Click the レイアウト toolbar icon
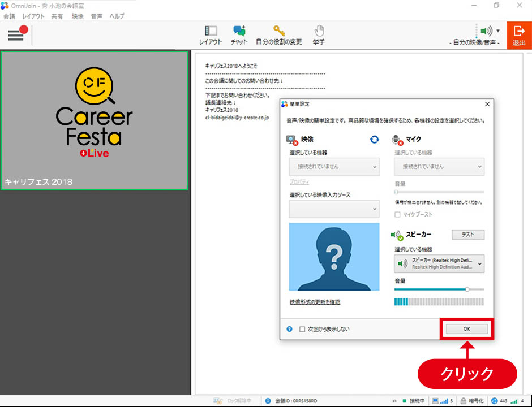This screenshot has height=407, width=532. (x=211, y=32)
